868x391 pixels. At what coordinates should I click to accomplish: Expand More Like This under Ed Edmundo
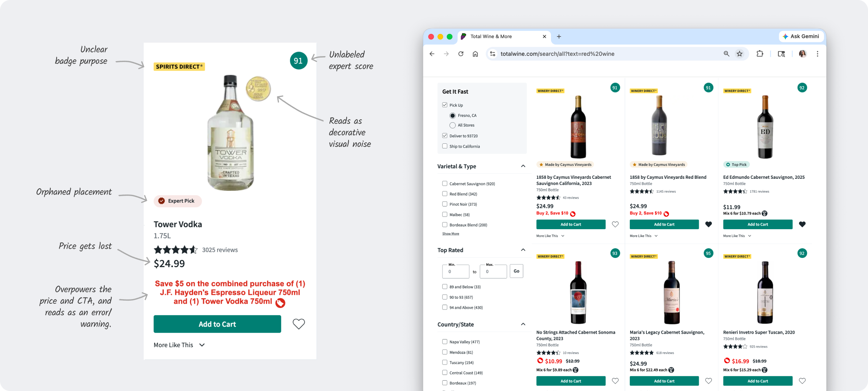point(738,236)
